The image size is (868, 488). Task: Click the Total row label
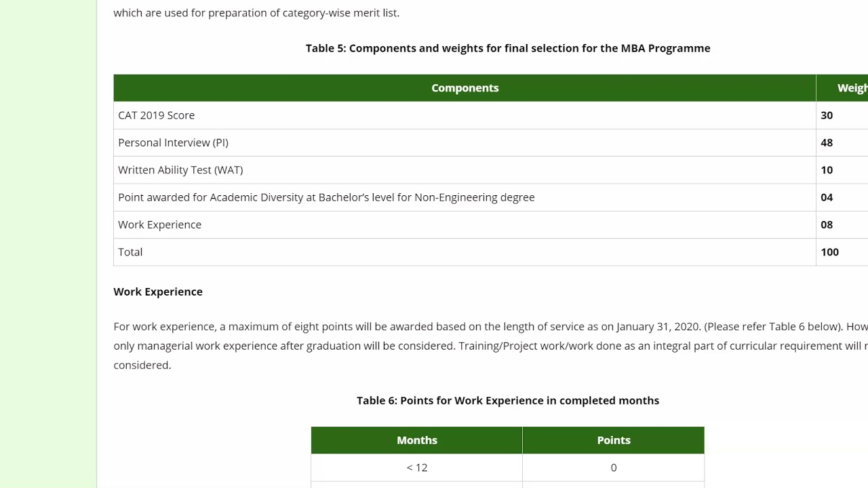coord(130,251)
